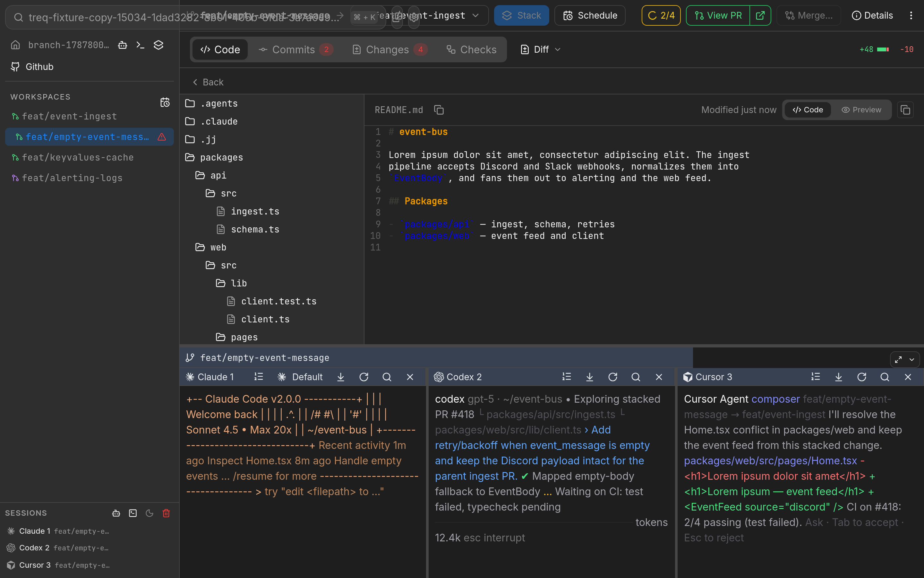This screenshot has height=578, width=924.
Task: Search within Cursor 3 pane
Action: pos(885,377)
